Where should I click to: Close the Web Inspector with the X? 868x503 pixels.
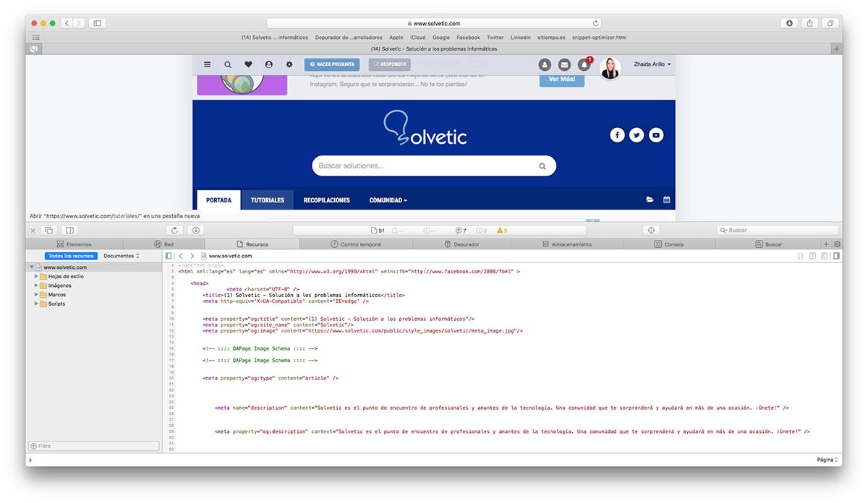point(33,231)
